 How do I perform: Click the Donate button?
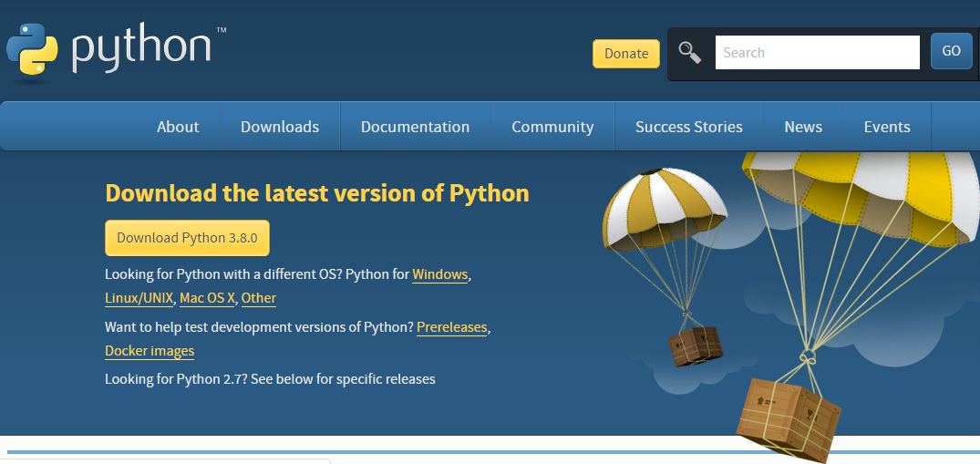click(x=625, y=54)
